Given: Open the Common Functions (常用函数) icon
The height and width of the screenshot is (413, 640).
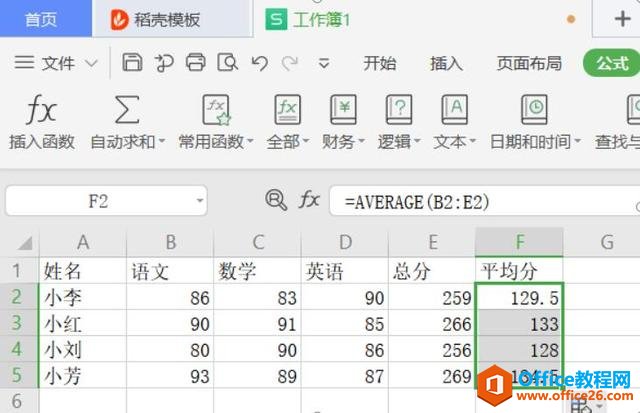Looking at the screenshot, I should (x=216, y=110).
